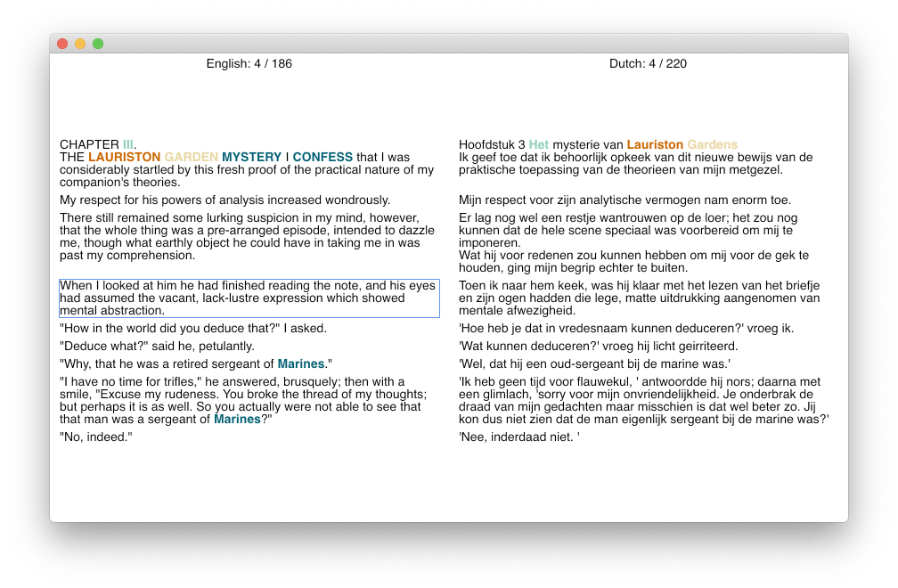Select Dutch 'Ik geef toe dat ik behoorlijk' paragraph

click(636, 163)
